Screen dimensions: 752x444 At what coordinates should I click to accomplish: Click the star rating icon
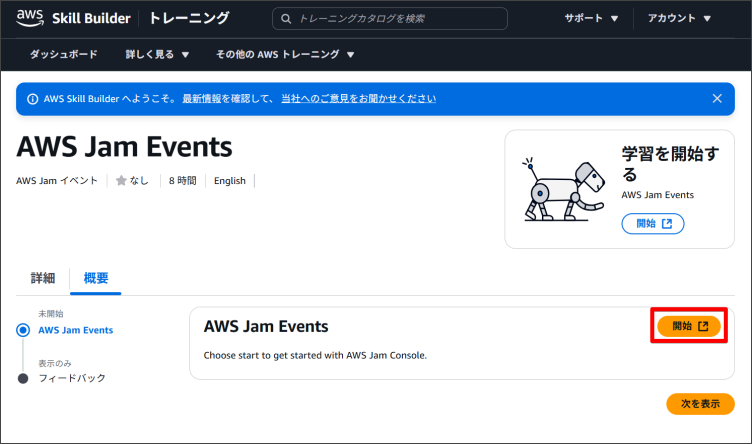pos(121,181)
